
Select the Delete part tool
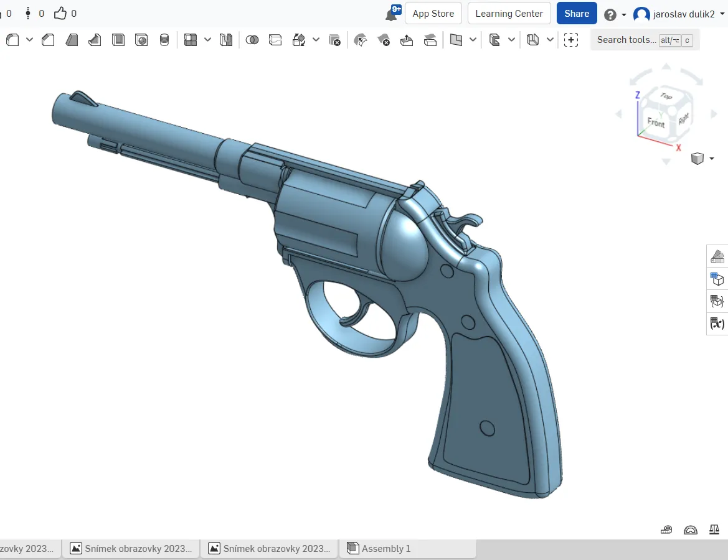click(335, 39)
